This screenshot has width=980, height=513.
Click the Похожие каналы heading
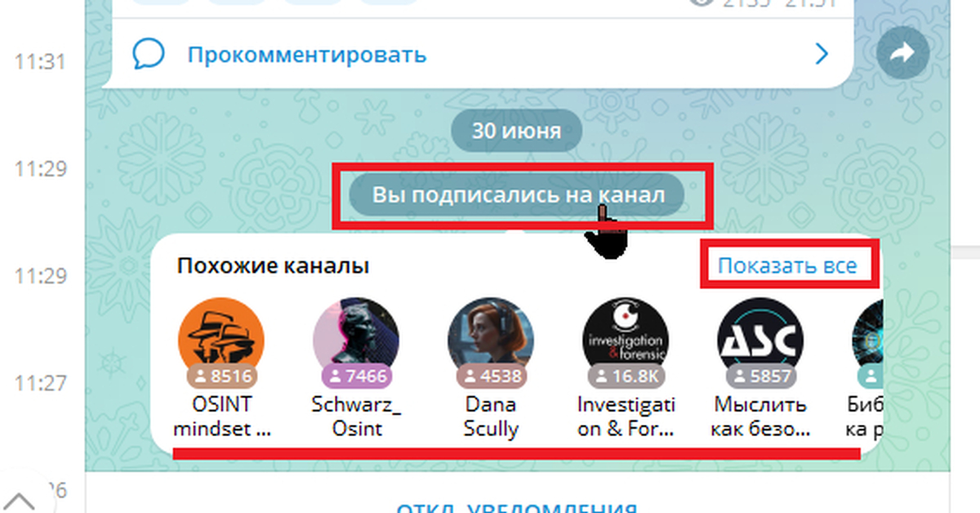coord(274,266)
